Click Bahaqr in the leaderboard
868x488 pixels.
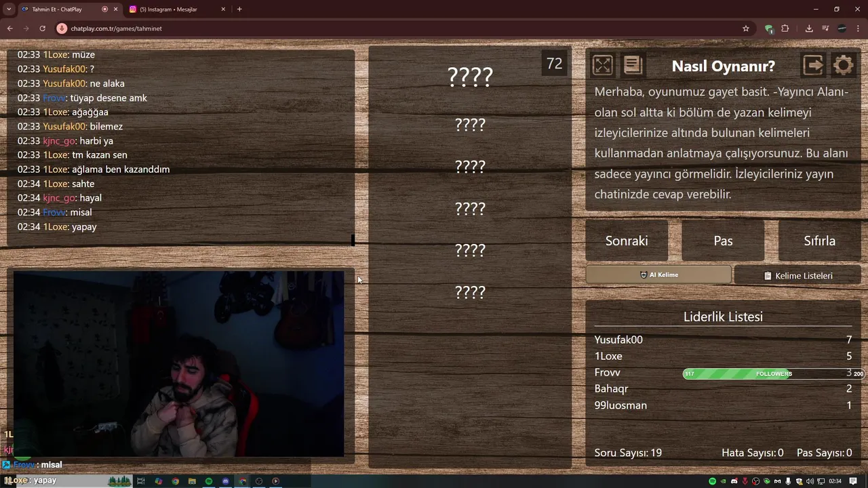click(x=611, y=388)
